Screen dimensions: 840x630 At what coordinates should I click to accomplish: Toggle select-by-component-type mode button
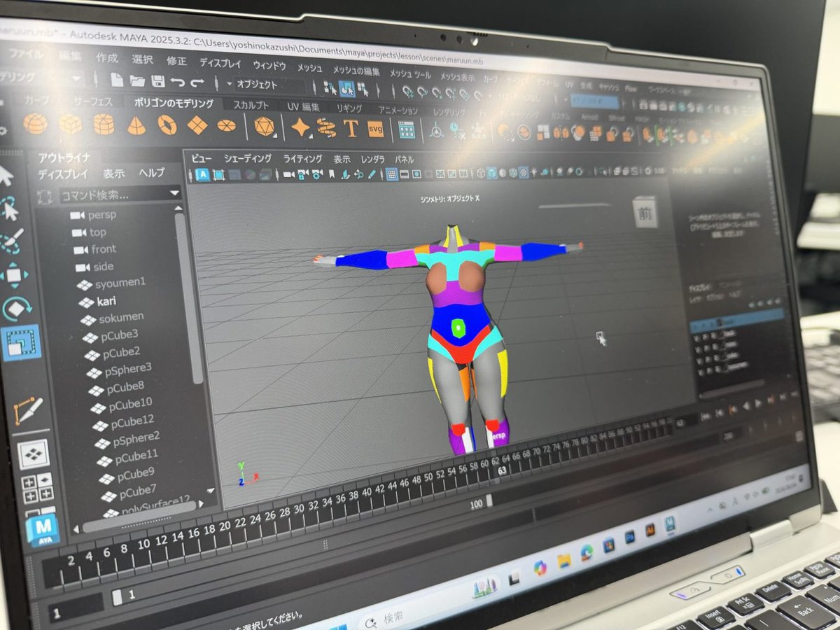[x=363, y=90]
